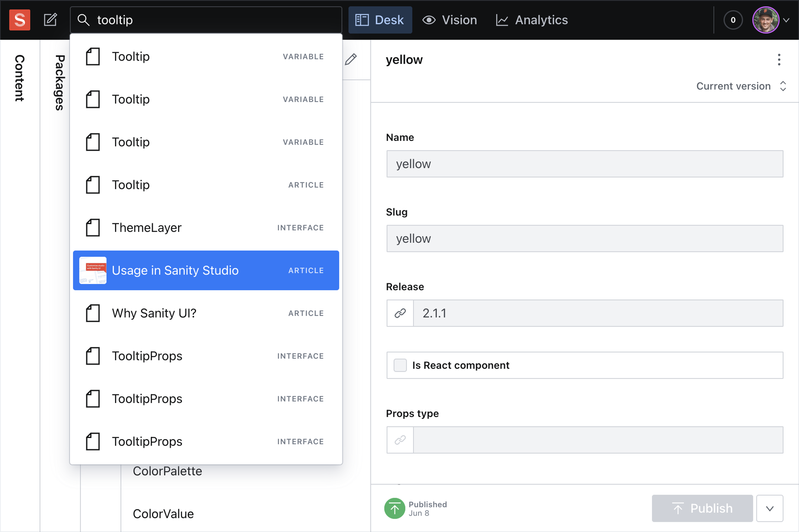Click the Props type link icon
This screenshot has width=799, height=532.
[400, 440]
